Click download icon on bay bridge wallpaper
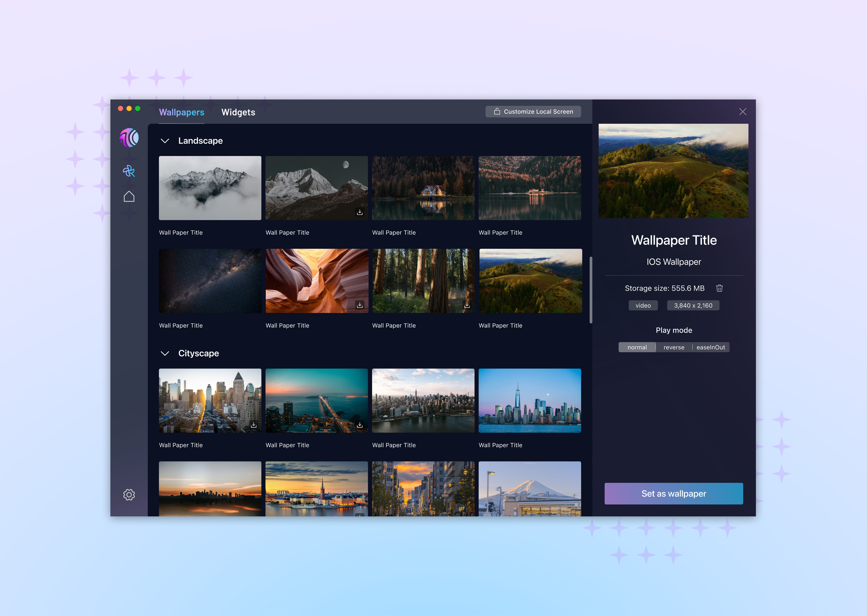 pos(359,425)
